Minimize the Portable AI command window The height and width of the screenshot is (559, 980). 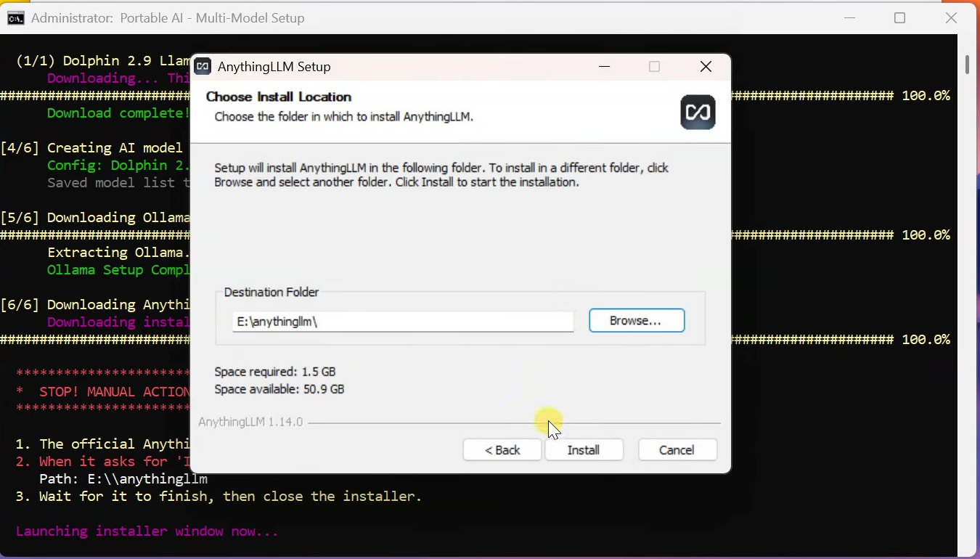click(850, 18)
